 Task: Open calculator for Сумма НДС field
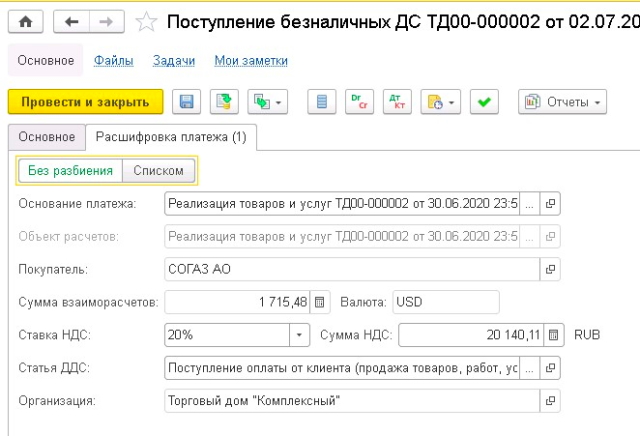555,335
